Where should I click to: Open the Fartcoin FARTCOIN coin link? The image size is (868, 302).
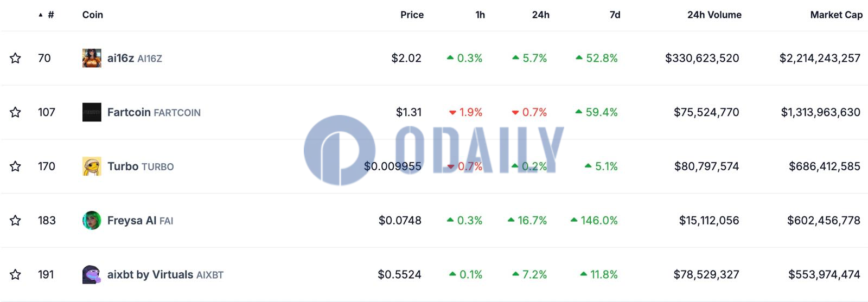(x=154, y=112)
